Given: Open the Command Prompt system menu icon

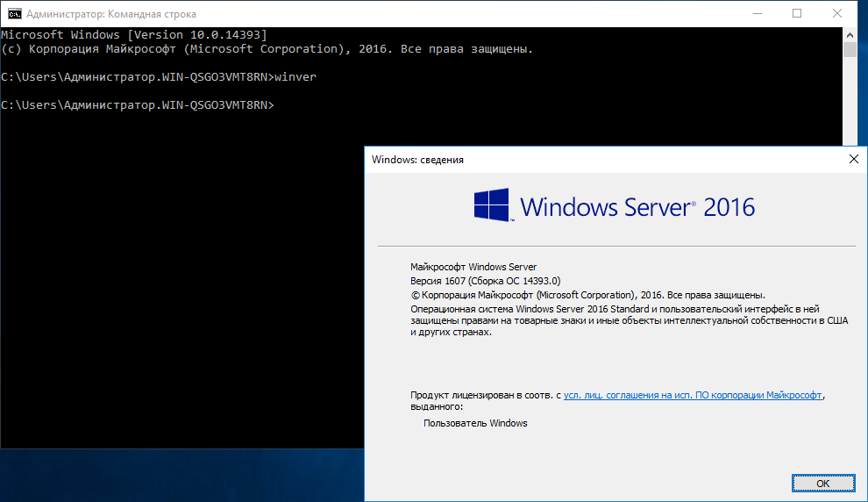Looking at the screenshot, I should click(14, 13).
